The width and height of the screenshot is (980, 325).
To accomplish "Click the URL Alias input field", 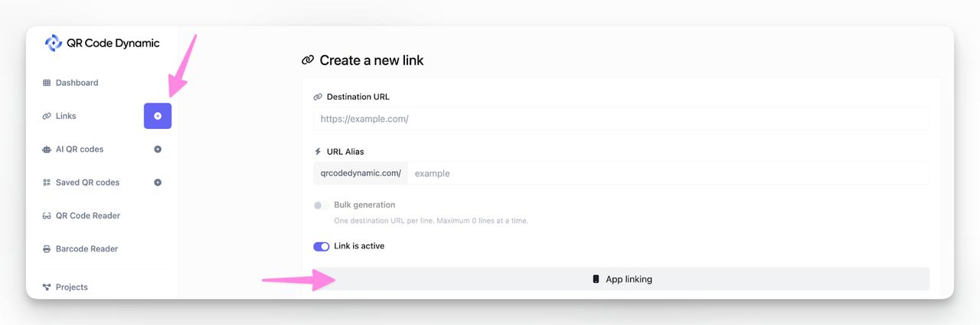I will [668, 173].
